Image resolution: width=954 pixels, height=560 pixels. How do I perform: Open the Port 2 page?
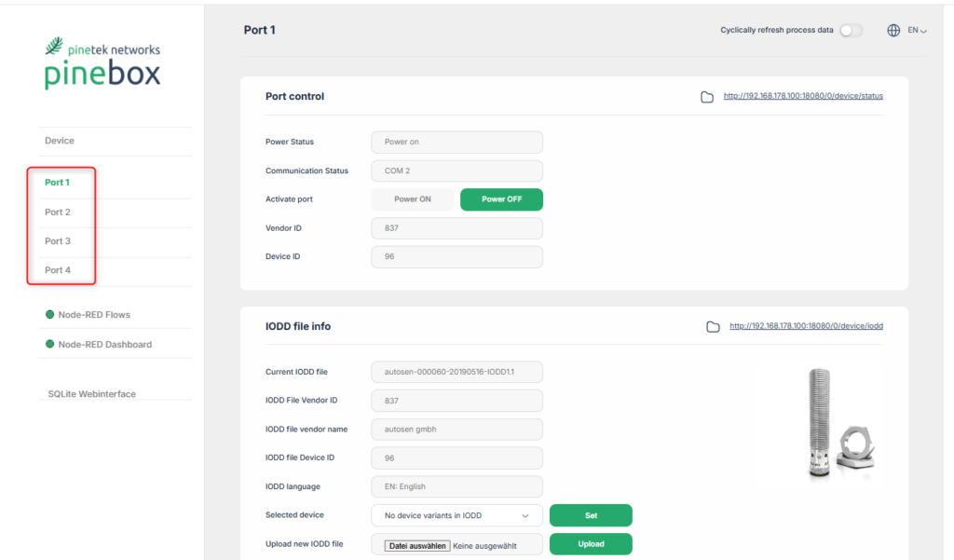pos(58,212)
